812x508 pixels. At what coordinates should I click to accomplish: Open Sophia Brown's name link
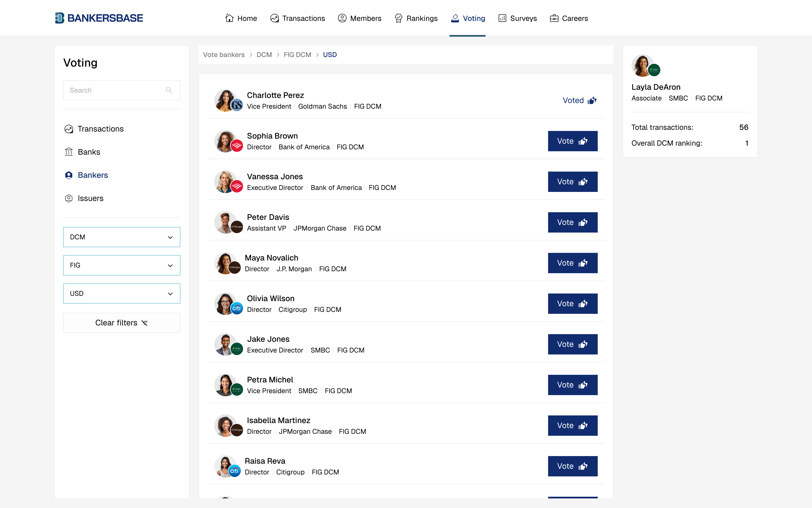[272, 136]
